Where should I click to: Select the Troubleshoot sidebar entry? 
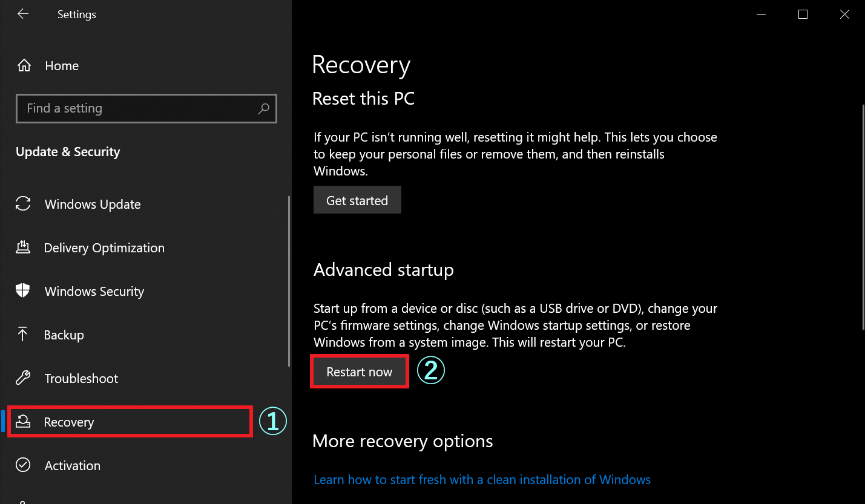click(81, 378)
